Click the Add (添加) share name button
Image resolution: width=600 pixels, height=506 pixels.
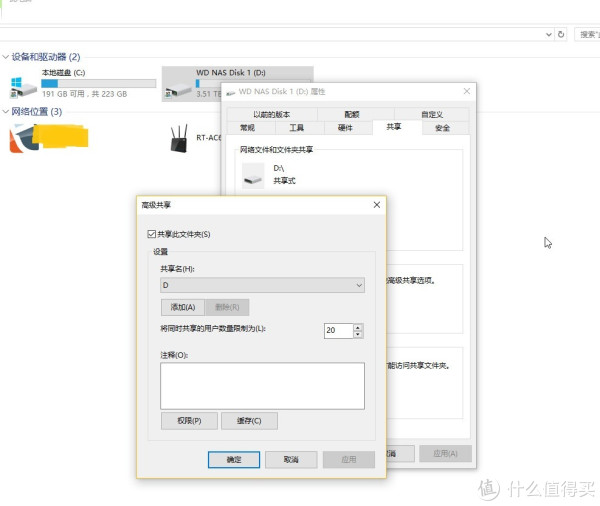tap(182, 307)
